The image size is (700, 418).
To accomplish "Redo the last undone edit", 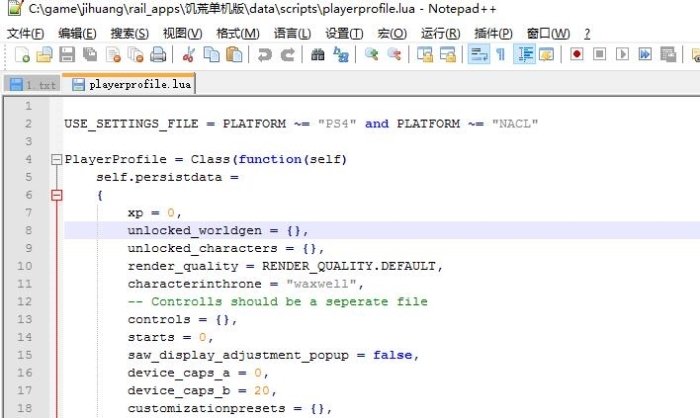I will coord(288,54).
